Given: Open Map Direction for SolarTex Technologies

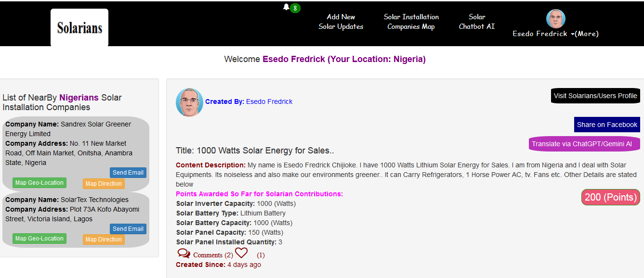Looking at the screenshot, I should click(104, 240).
